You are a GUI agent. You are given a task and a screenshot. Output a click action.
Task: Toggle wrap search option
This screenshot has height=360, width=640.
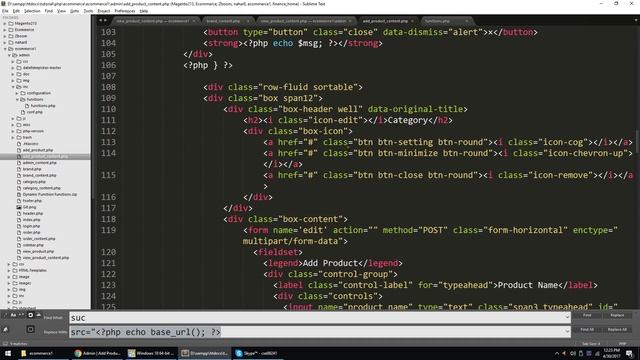30,315
